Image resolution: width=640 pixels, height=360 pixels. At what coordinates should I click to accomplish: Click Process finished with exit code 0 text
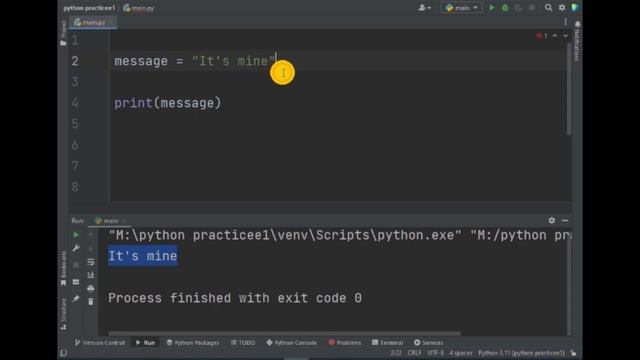[235, 298]
